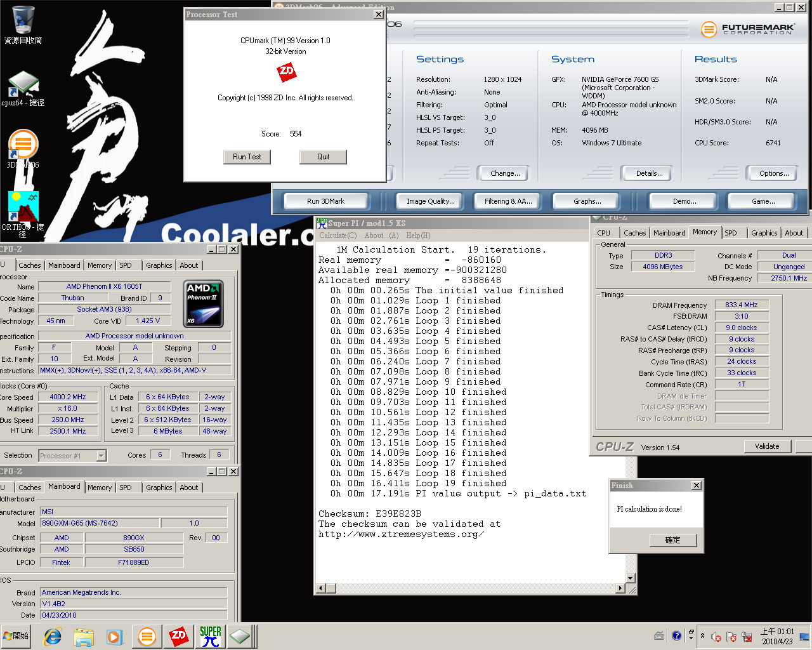Click Run Test in Processor Test
The width and height of the screenshot is (812, 650).
(247, 157)
